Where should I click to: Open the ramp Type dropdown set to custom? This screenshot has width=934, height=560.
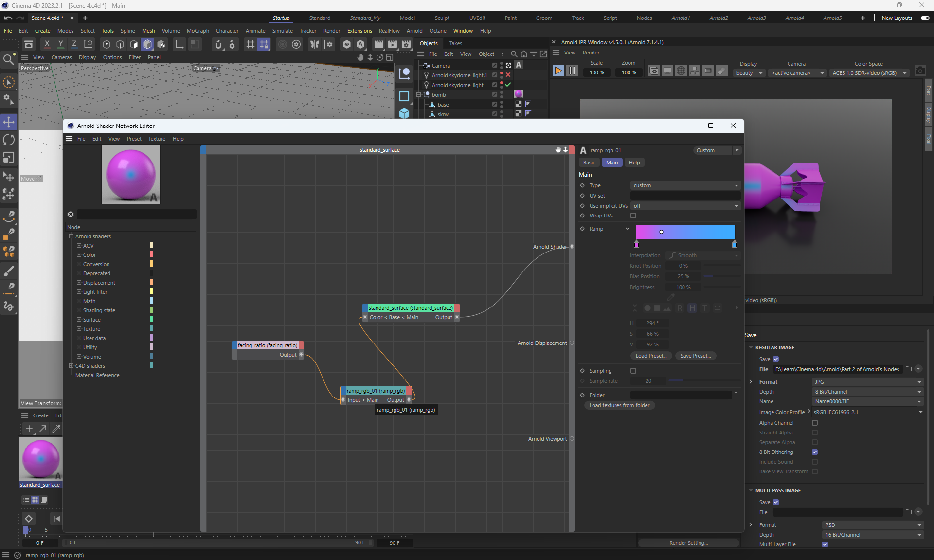click(x=685, y=185)
